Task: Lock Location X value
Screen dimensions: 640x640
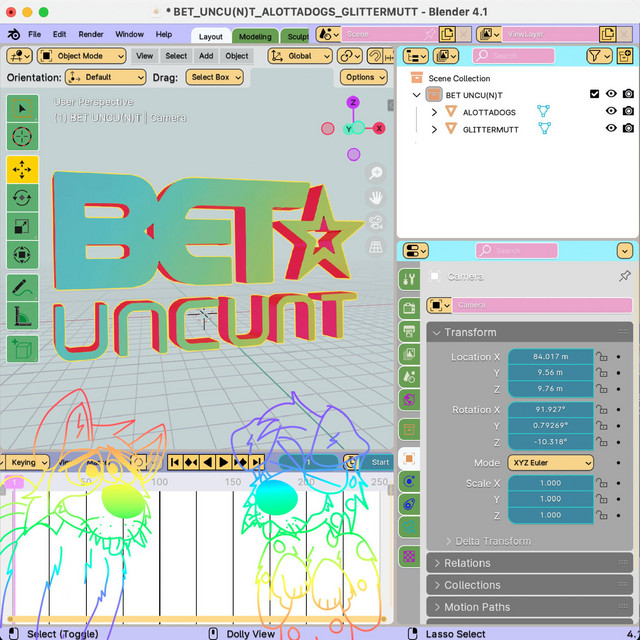Action: click(x=602, y=357)
